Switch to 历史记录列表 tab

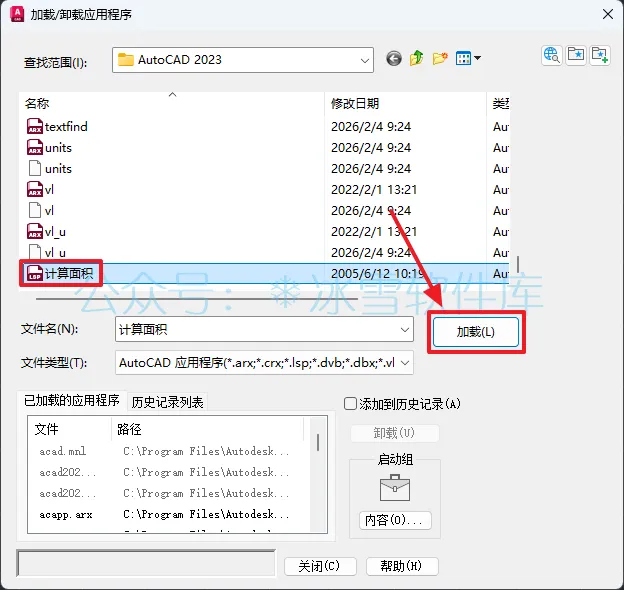pyautogui.click(x=168, y=402)
